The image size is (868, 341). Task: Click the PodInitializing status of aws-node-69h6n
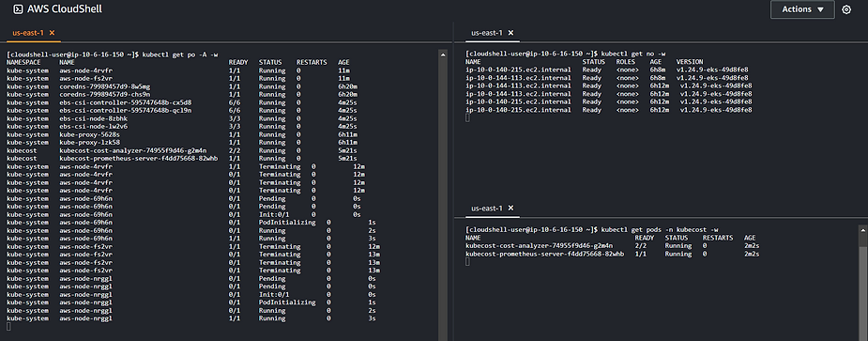point(287,223)
